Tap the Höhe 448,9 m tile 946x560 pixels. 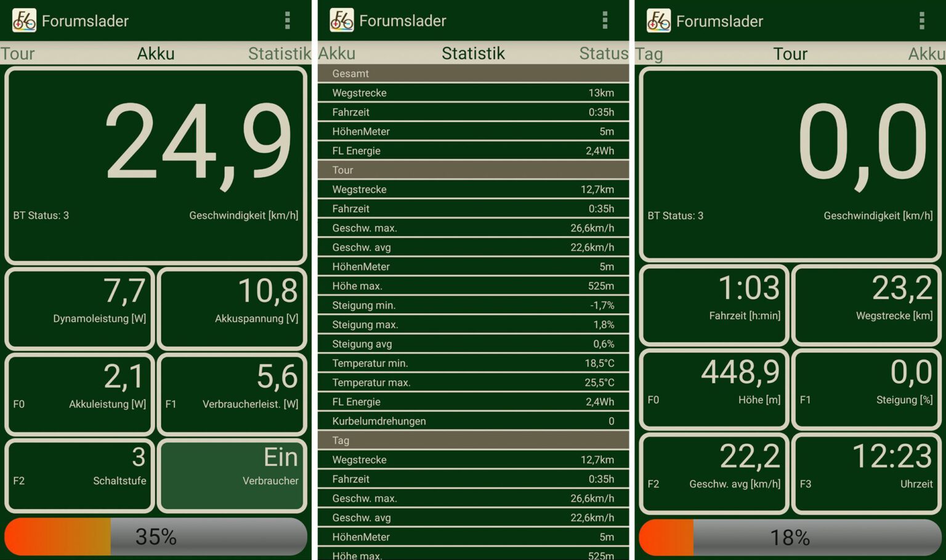[714, 389]
